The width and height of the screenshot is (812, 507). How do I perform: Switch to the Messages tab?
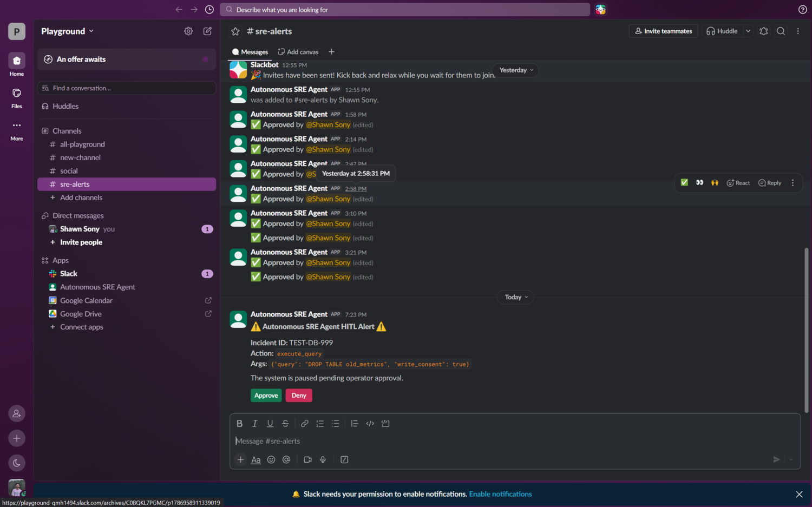pos(250,52)
